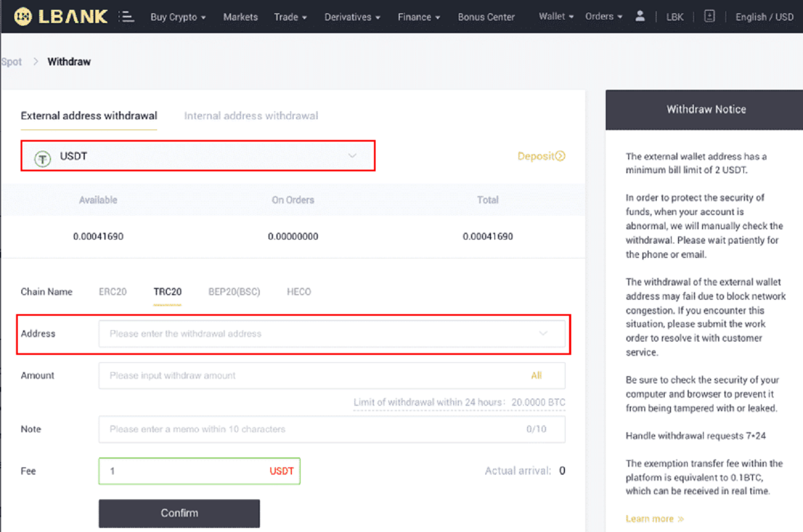This screenshot has width=803, height=532.
Task: Open the Wallet menu
Action: (552, 17)
